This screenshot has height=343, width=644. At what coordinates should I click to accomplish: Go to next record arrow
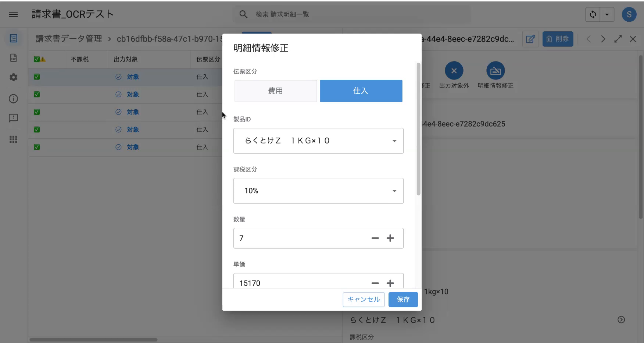603,39
